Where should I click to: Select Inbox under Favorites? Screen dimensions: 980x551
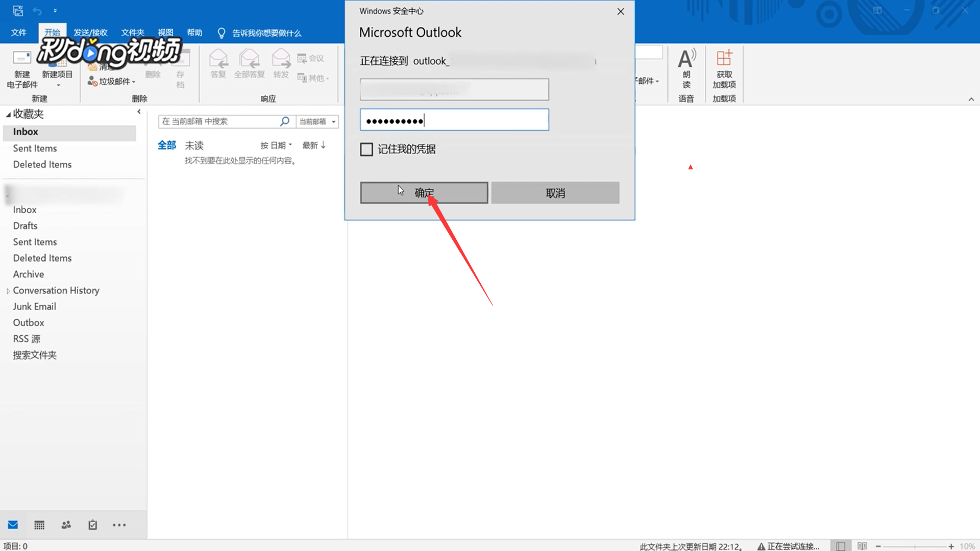[69, 132]
